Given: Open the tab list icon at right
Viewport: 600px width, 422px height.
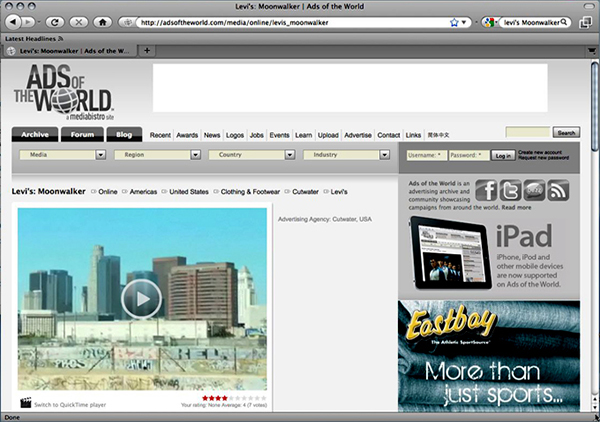Looking at the screenshot, I should pyautogui.click(x=592, y=51).
